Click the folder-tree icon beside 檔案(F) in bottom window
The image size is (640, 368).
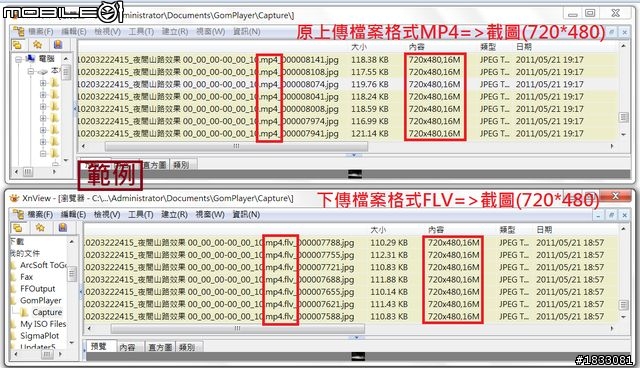click(x=19, y=214)
